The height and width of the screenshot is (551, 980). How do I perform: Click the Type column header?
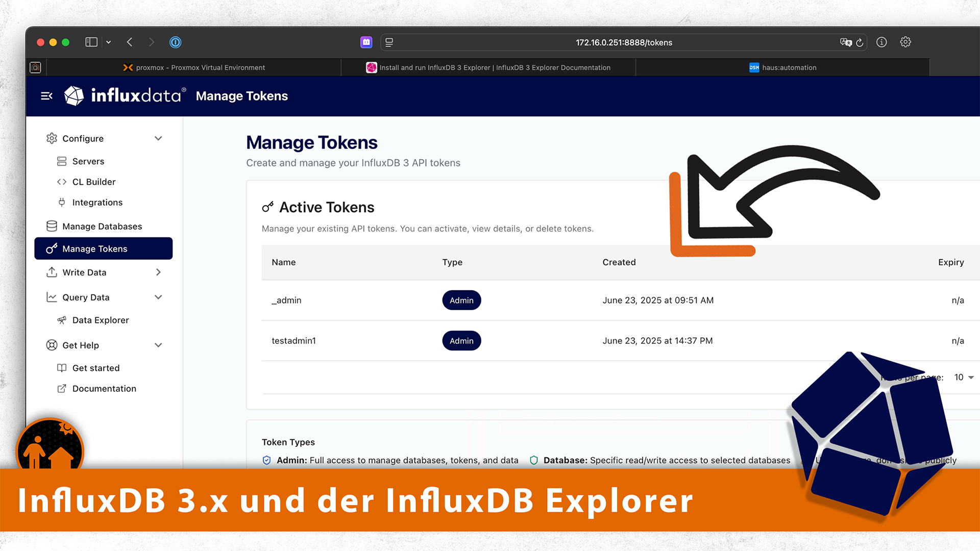(x=452, y=262)
